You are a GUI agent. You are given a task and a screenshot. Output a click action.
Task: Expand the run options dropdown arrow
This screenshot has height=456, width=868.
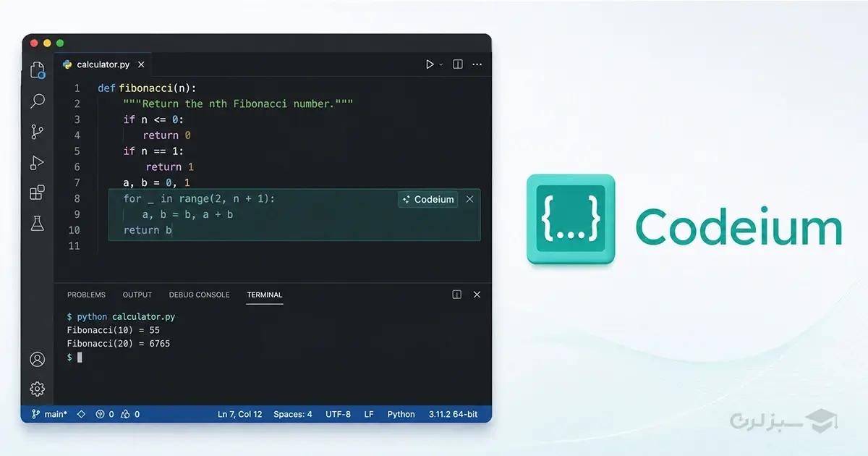[441, 64]
